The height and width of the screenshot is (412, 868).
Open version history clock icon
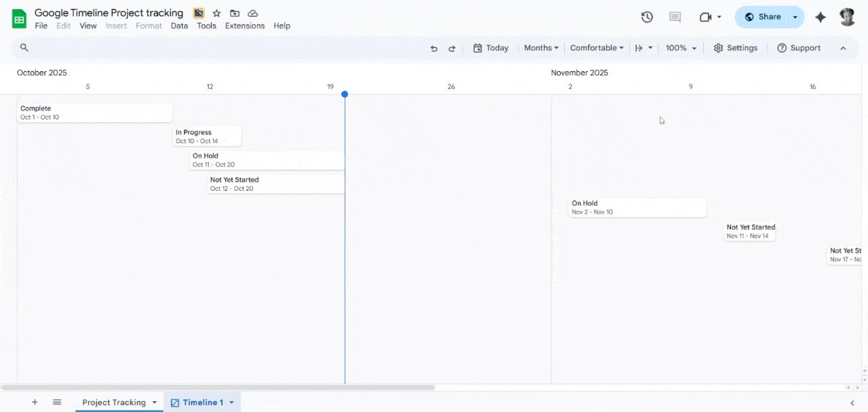click(647, 17)
